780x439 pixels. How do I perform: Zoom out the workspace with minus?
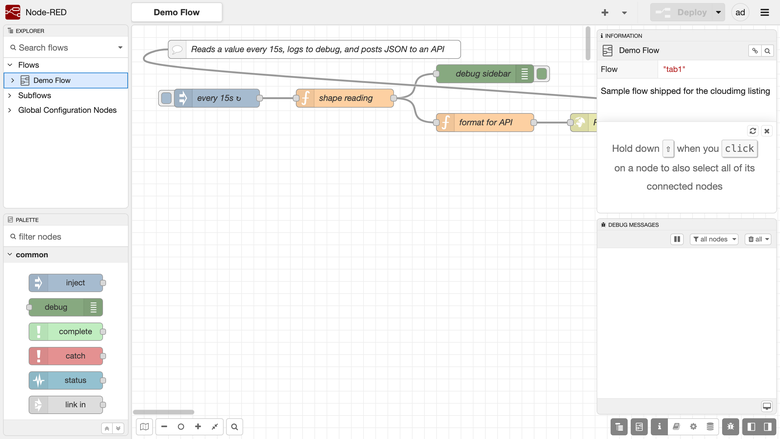pyautogui.click(x=164, y=427)
